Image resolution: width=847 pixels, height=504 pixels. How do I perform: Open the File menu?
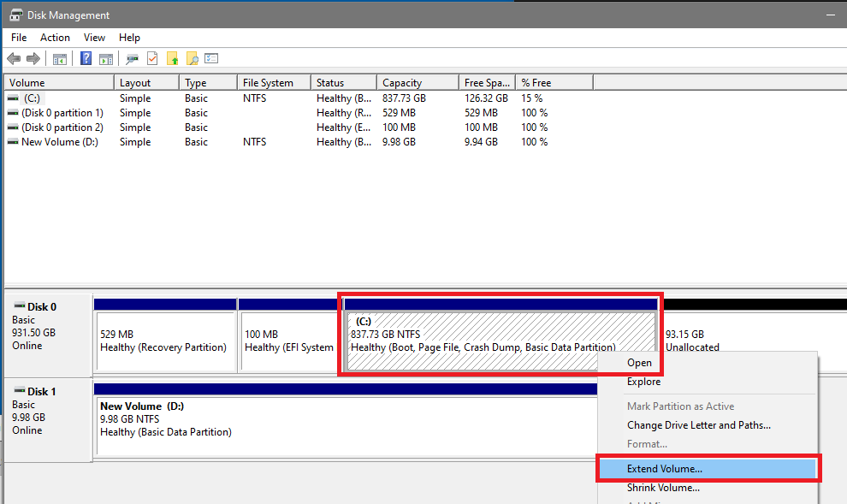pyautogui.click(x=19, y=38)
